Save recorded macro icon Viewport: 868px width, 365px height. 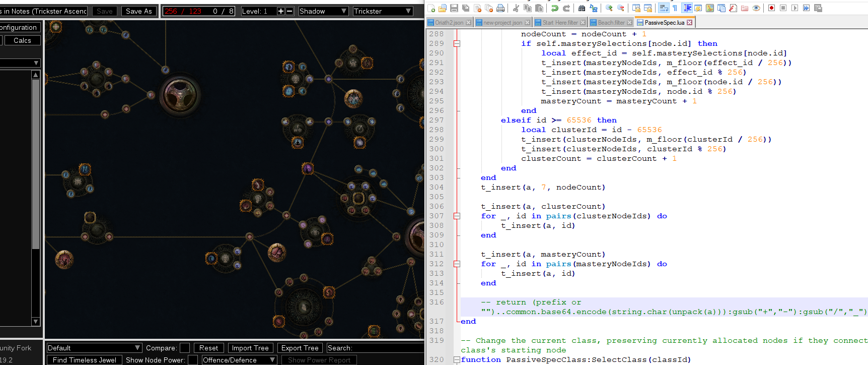click(x=818, y=8)
